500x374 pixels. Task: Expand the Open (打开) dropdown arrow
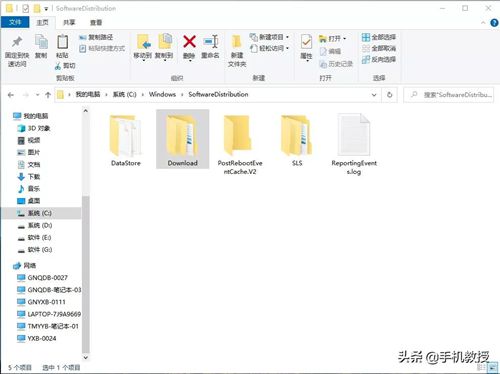345,39
